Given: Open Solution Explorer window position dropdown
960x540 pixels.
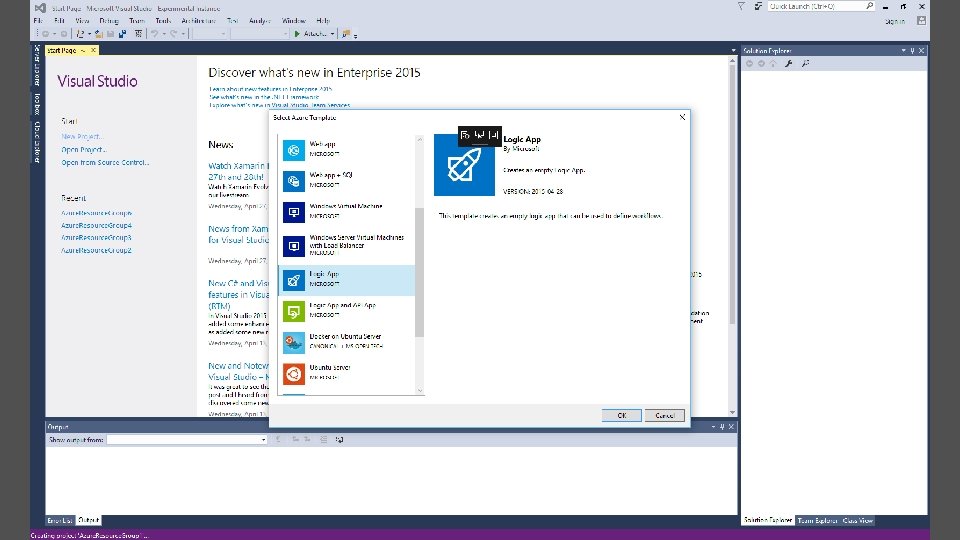Looking at the screenshot, I should [903, 51].
